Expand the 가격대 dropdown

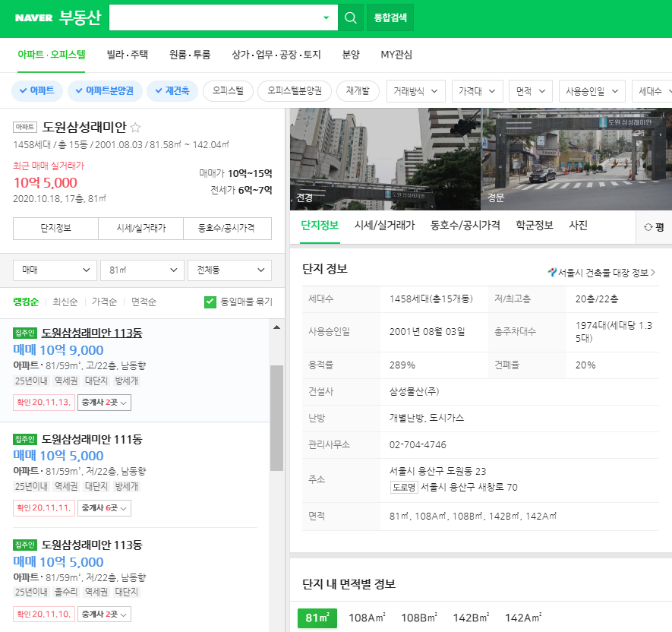click(477, 91)
